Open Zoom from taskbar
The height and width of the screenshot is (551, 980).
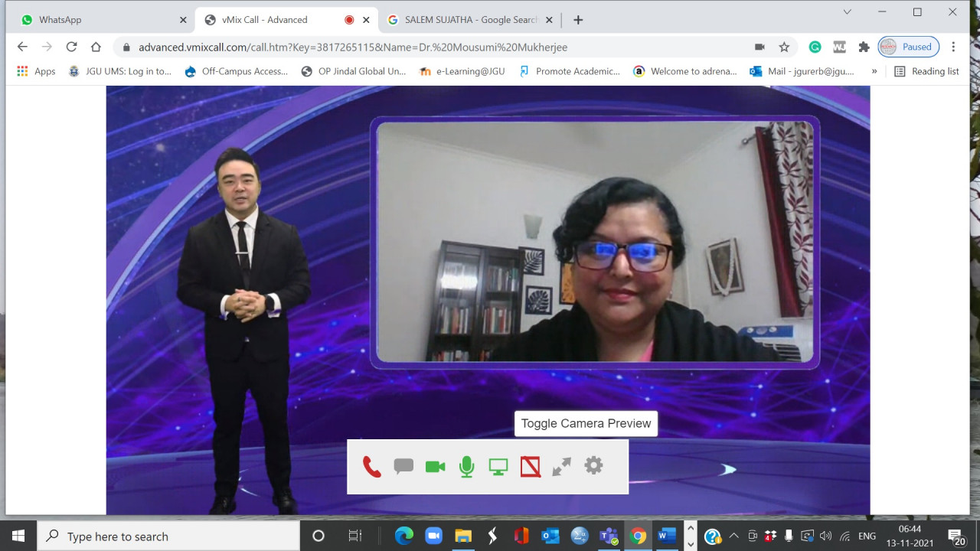click(x=433, y=536)
